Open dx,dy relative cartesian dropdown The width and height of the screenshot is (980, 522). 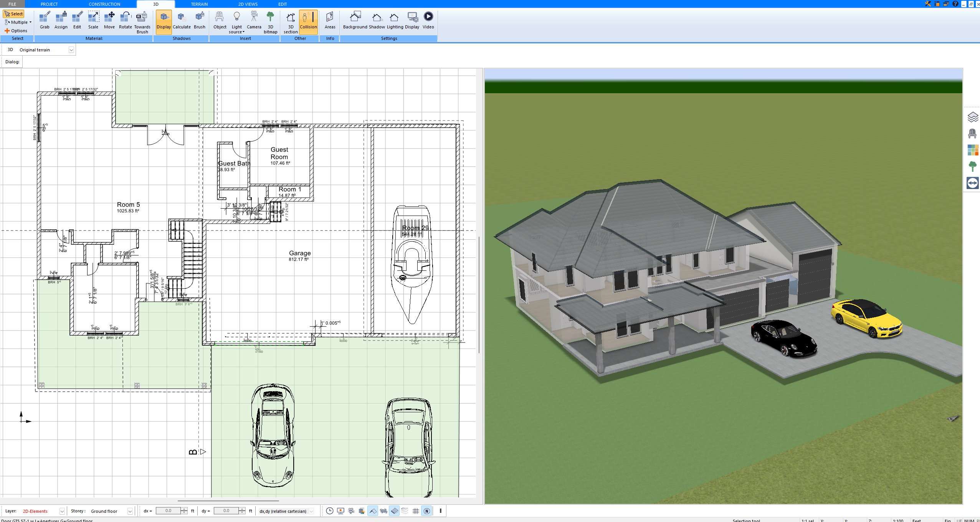pyautogui.click(x=311, y=511)
